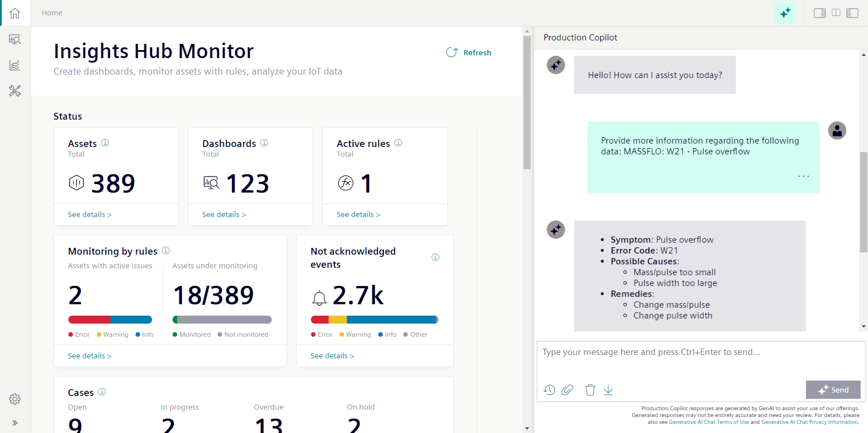Click chat panel scrollbar thumb

pyautogui.click(x=863, y=202)
